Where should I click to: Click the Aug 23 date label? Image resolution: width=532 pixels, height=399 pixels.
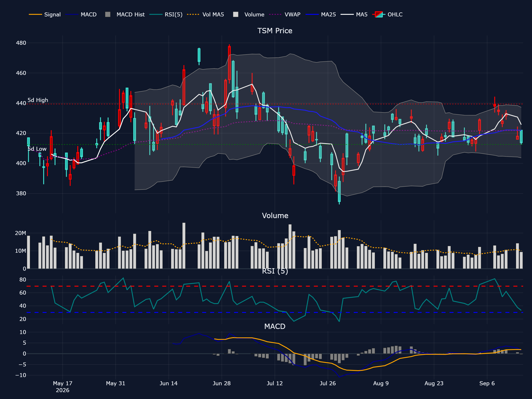tap(434, 383)
